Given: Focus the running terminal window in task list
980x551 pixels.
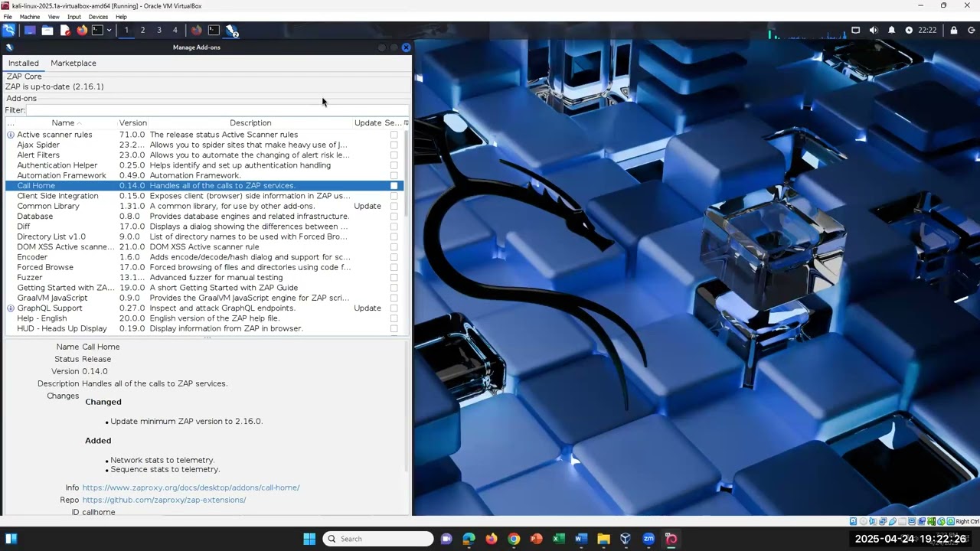Looking at the screenshot, I should 214,30.
